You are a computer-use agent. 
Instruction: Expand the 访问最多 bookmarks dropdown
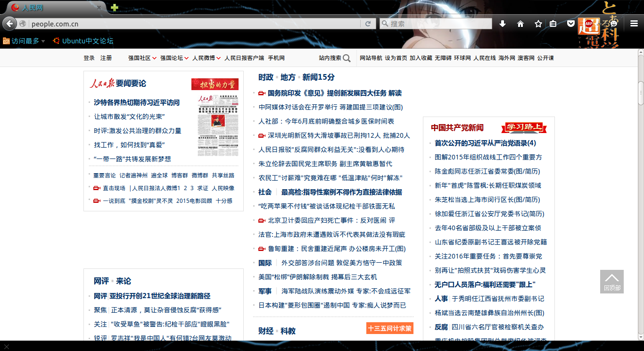[43, 41]
